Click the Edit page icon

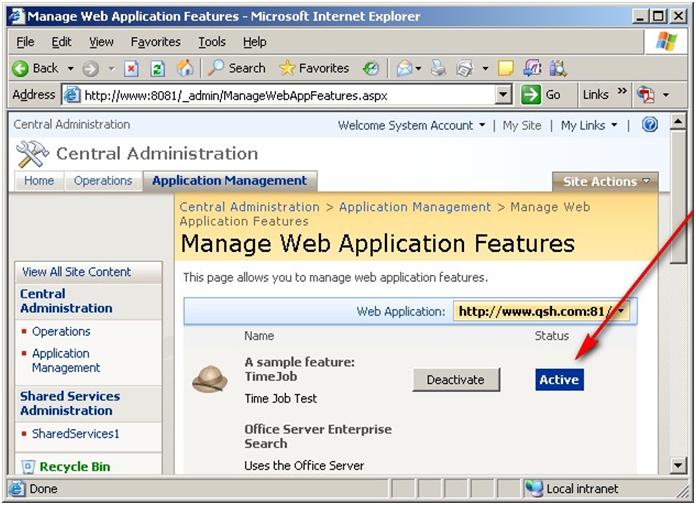click(465, 69)
